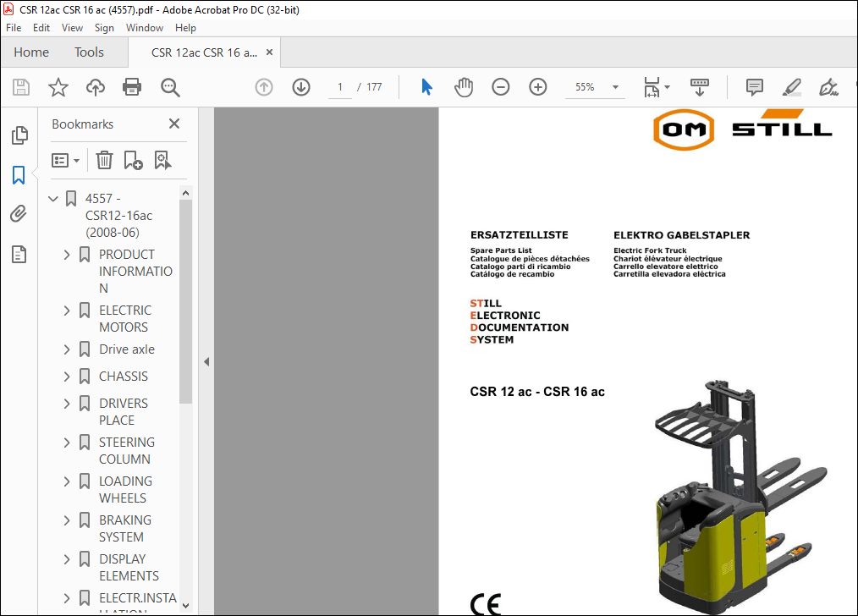Close the Bookmarks panel

pos(174,124)
